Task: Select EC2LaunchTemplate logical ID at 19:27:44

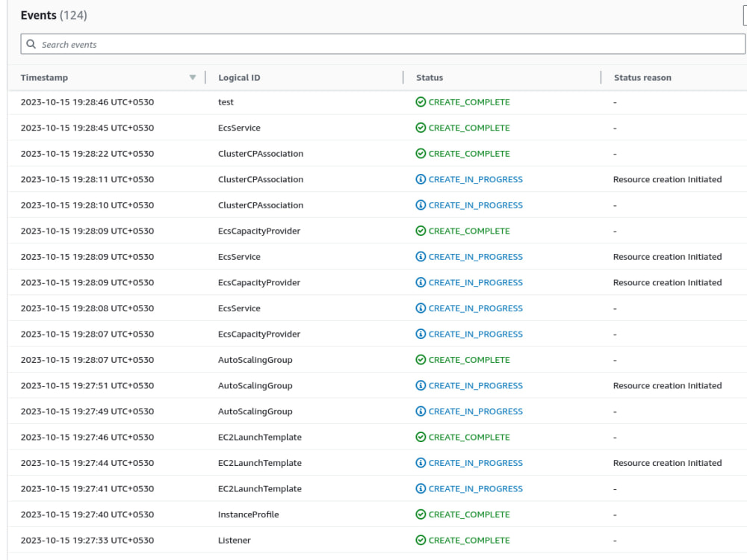Action: (x=260, y=462)
